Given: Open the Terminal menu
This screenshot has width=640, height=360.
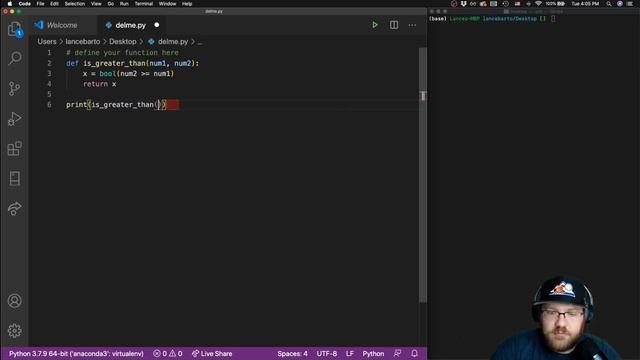Looking at the screenshot, I should click(x=144, y=4).
